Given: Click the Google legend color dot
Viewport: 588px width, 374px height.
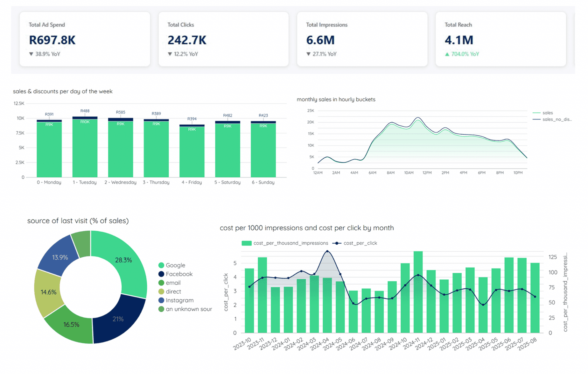Looking at the screenshot, I should (162, 265).
